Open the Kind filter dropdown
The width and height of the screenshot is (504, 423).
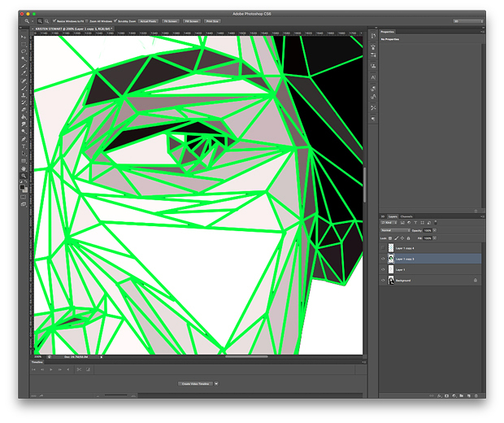click(x=389, y=223)
